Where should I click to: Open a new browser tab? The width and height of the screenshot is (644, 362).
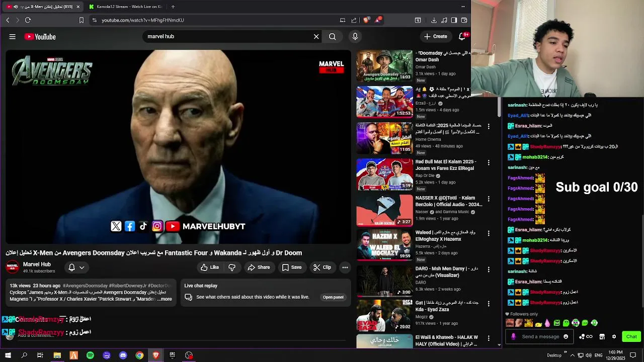tap(173, 7)
